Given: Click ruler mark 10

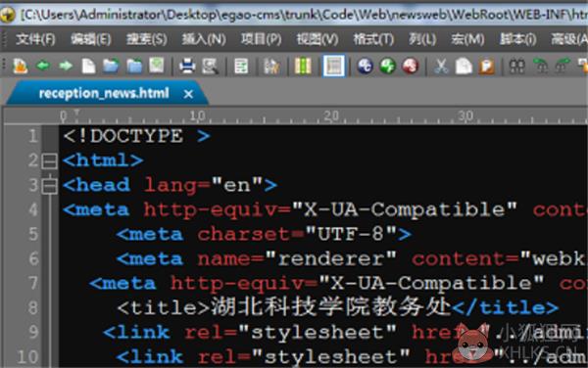Looking at the screenshot, I should tap(197, 116).
